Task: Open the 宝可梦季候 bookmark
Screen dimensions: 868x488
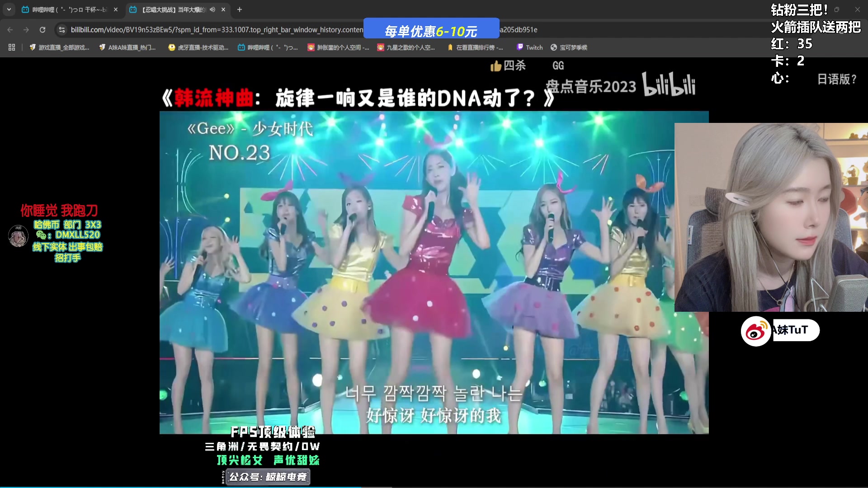Action: 569,47
